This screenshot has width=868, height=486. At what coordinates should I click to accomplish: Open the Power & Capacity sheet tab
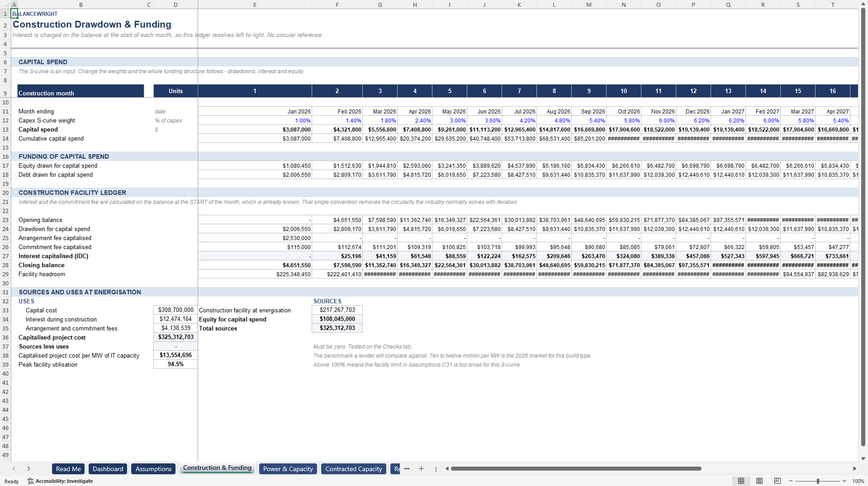(x=288, y=469)
